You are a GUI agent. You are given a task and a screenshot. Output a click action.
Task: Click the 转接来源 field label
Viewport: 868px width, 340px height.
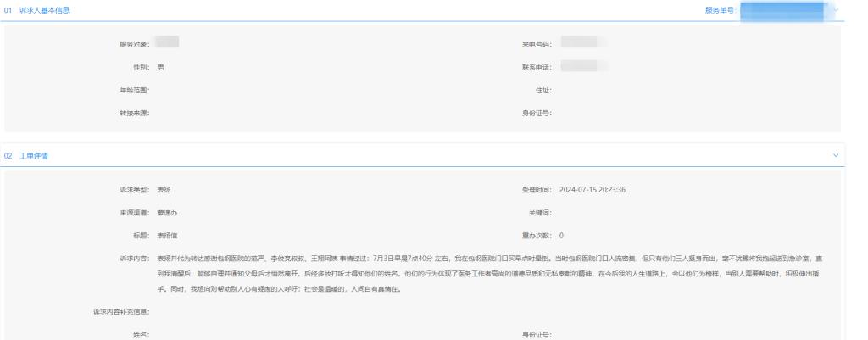point(135,114)
